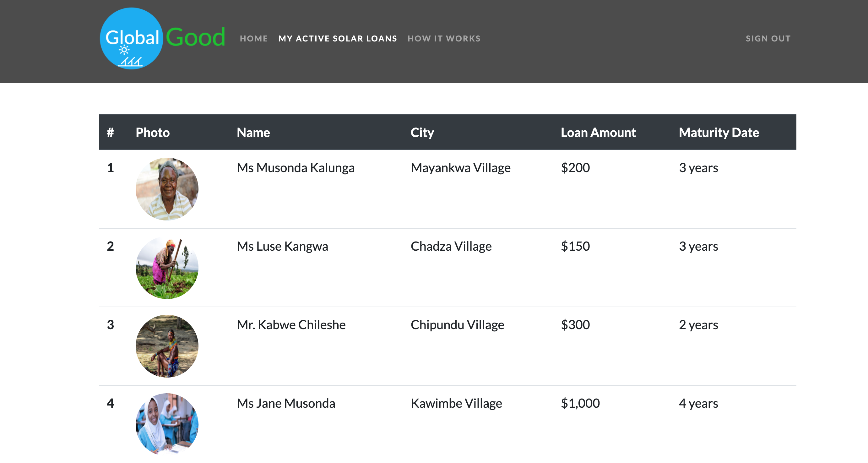The image size is (868, 463).
Task: Click the Chadza Village city cell
Action: 451,246
